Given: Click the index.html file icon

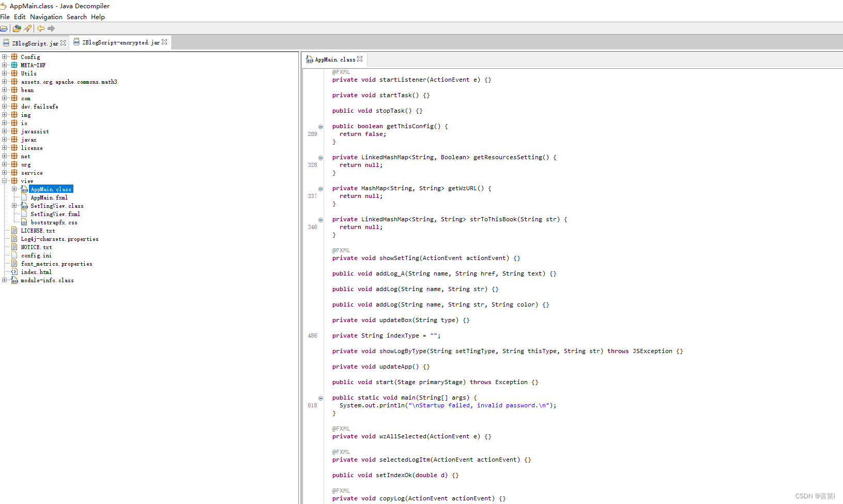Looking at the screenshot, I should (14, 272).
